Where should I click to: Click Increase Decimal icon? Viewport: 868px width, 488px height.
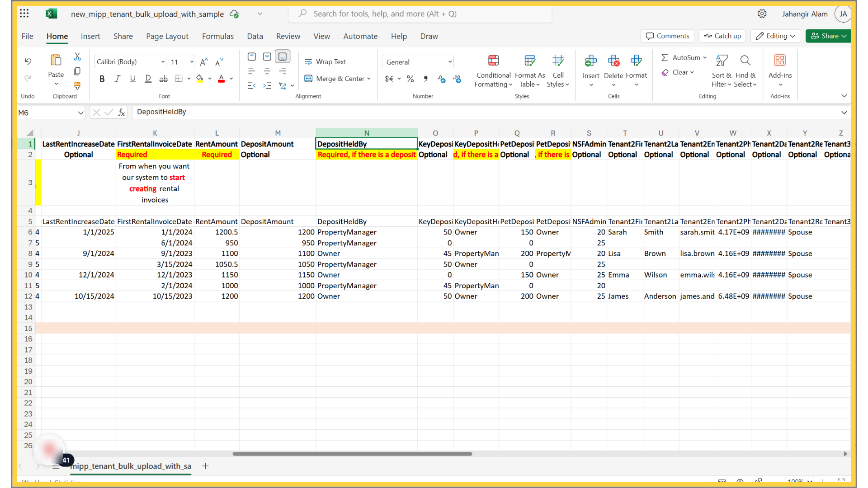pyautogui.click(x=442, y=79)
